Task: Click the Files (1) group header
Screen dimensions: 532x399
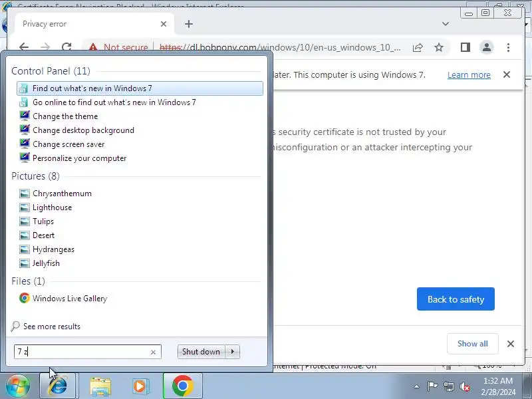Action: (28, 281)
